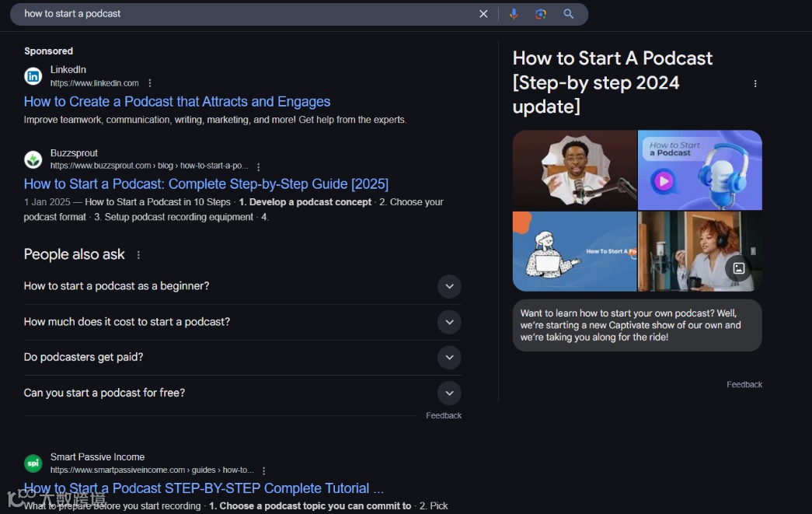The width and height of the screenshot is (812, 514).
Task: Open 'How to Start a Podcast STEP-BY-STEP Complete Tutorial'
Action: pyautogui.click(x=204, y=488)
